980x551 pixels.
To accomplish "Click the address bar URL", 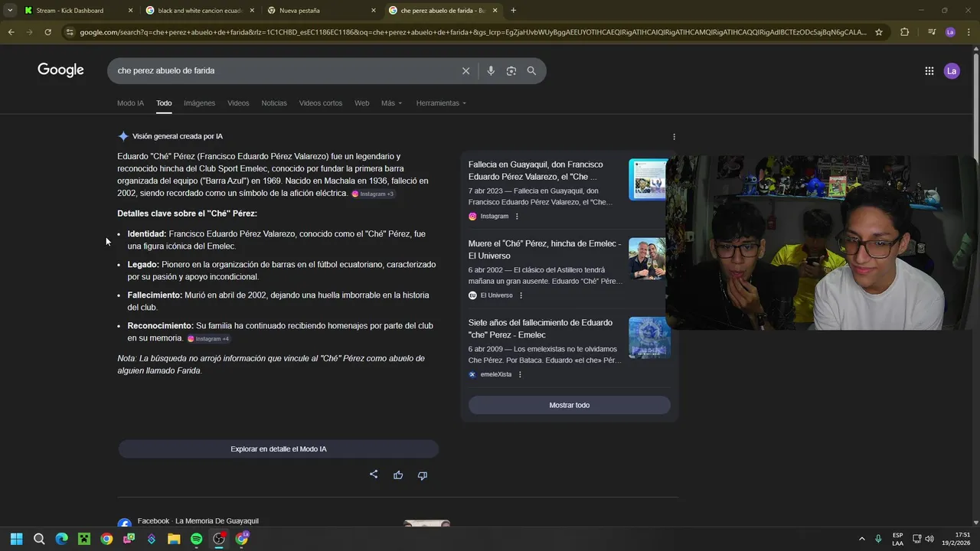I will click(x=473, y=32).
